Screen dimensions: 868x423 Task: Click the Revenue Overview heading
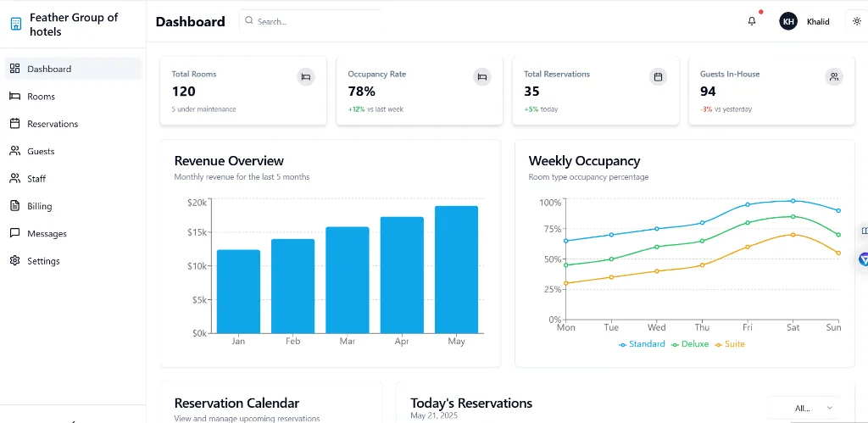pos(229,160)
